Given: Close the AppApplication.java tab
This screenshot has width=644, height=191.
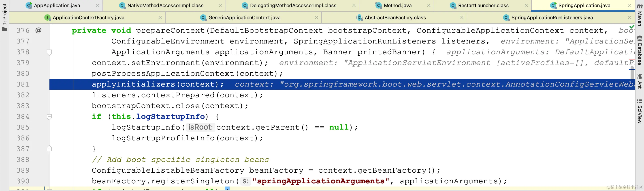Looking at the screenshot, I should (98, 6).
